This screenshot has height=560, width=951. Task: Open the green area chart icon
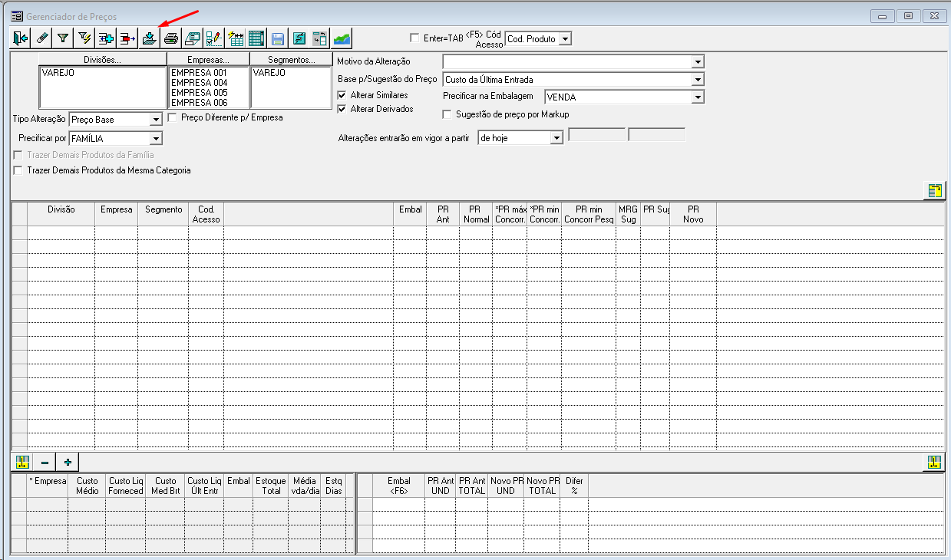342,38
